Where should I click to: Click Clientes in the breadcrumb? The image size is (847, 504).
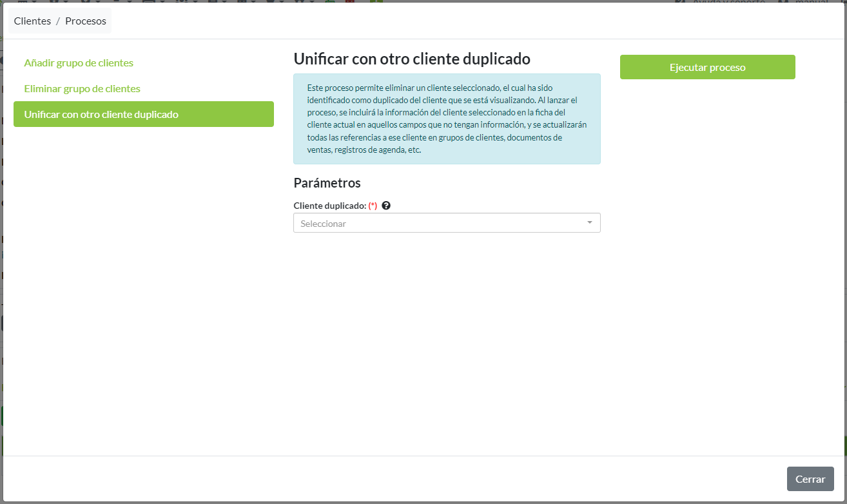32,21
